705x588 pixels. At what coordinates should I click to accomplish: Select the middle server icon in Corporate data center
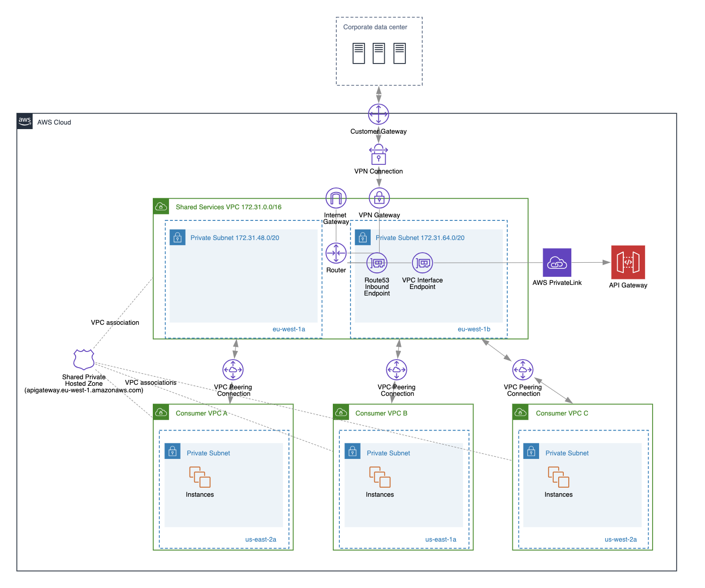379,53
